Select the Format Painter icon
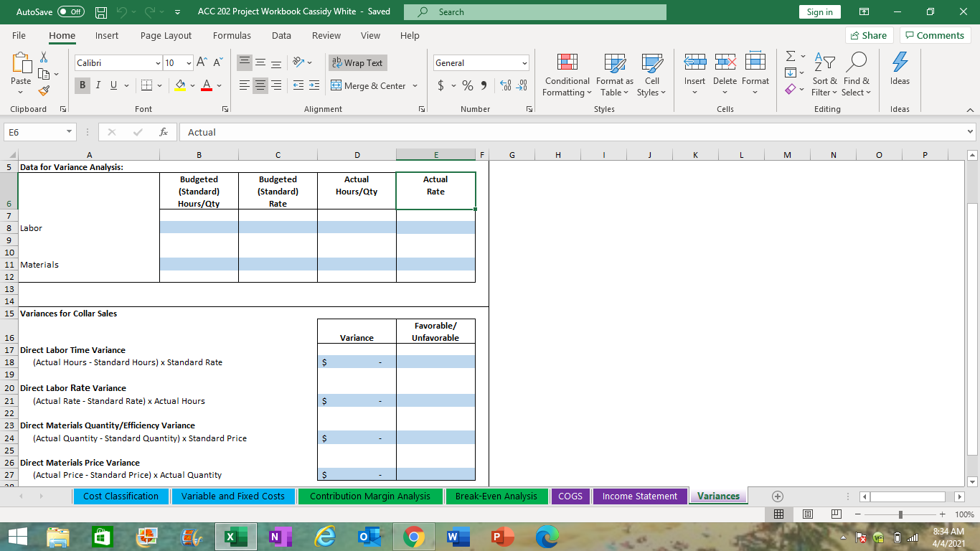Screen dimensions: 980x551 point(43,90)
